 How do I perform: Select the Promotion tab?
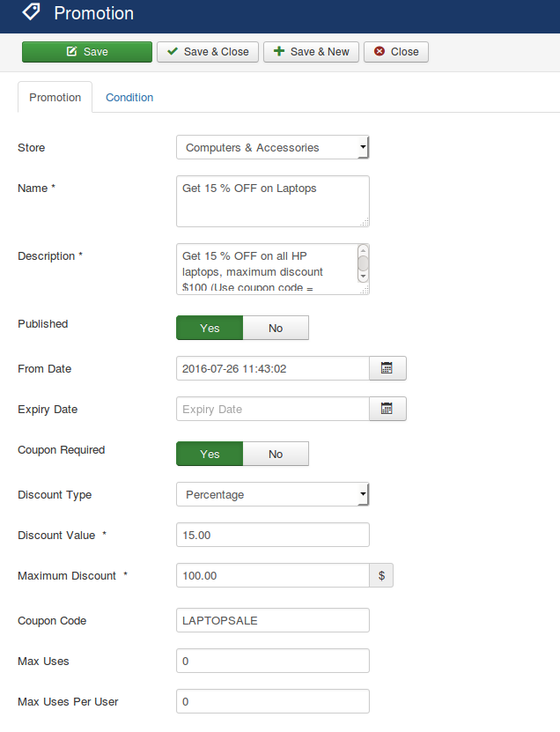55,98
